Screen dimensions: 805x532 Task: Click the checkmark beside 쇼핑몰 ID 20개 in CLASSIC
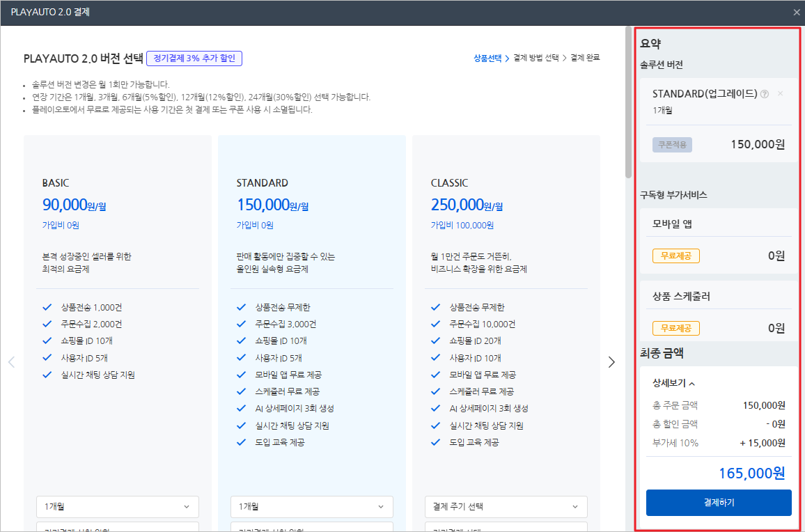(x=436, y=341)
